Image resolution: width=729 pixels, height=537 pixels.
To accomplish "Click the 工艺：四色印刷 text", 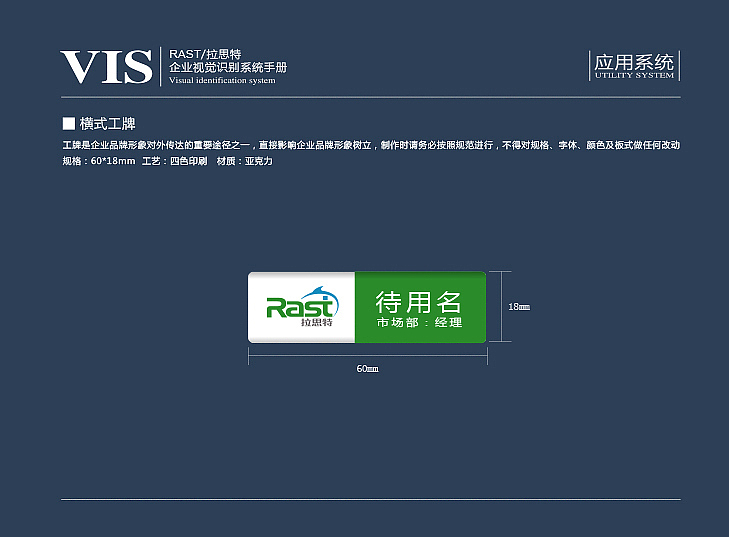I will click(175, 161).
